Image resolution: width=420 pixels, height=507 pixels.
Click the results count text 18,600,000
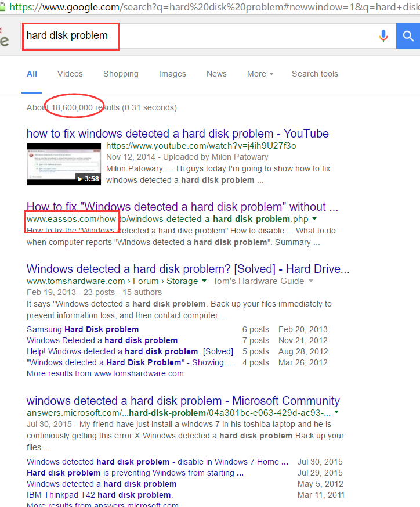tap(72, 107)
